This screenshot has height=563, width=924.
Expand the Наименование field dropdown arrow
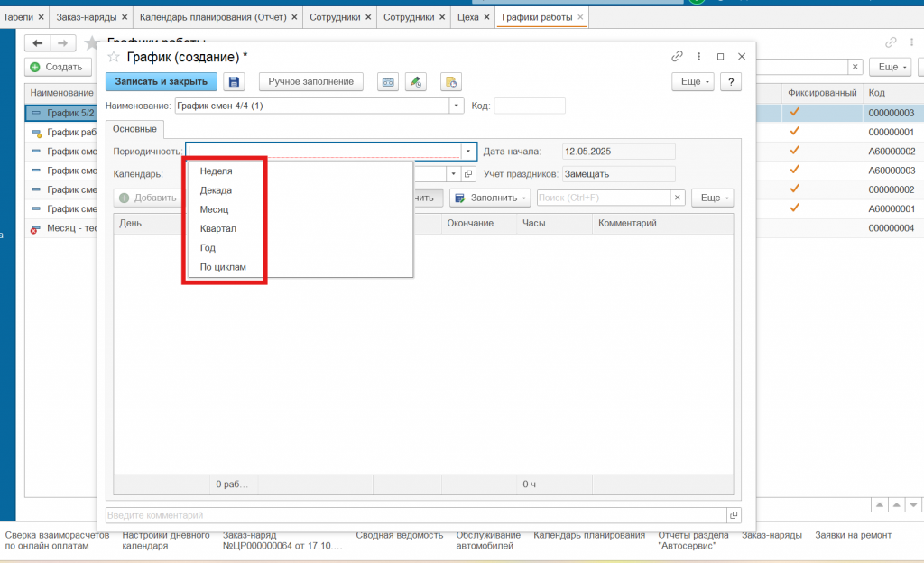[457, 106]
